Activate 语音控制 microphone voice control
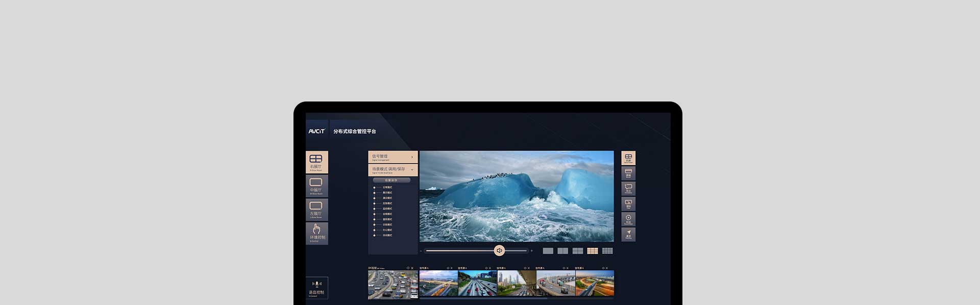The image size is (980, 305). coord(316,287)
